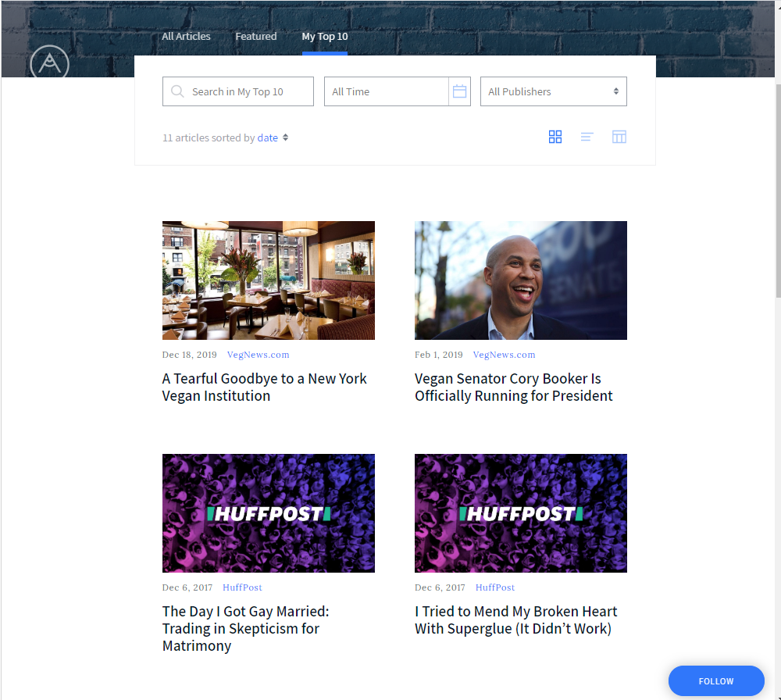Toggle the sort direction arrows beside date
The image size is (781, 700).
click(285, 137)
